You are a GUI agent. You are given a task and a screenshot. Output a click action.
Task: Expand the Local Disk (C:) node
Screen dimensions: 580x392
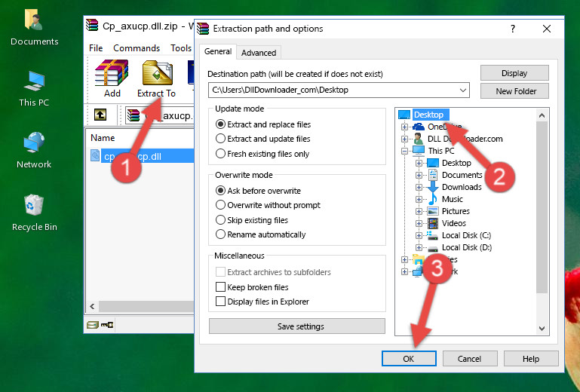tap(419, 235)
